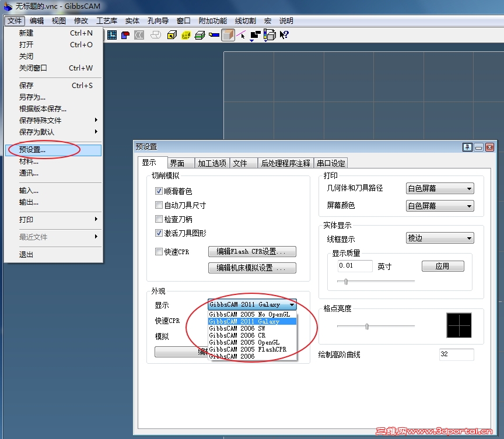Image resolution: width=504 pixels, height=439 pixels.
Task: Toggle the shaded render cube icon
Action: pos(228,35)
